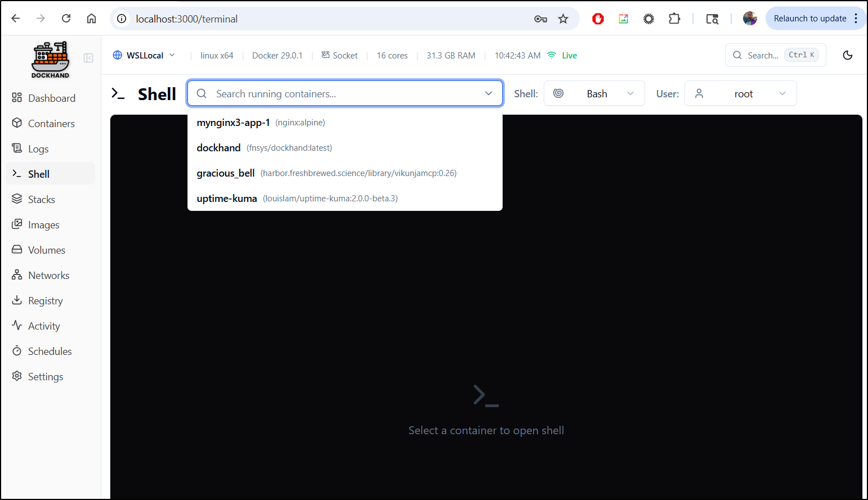
Task: Open the global Search Ctrl K box
Action: pos(775,55)
